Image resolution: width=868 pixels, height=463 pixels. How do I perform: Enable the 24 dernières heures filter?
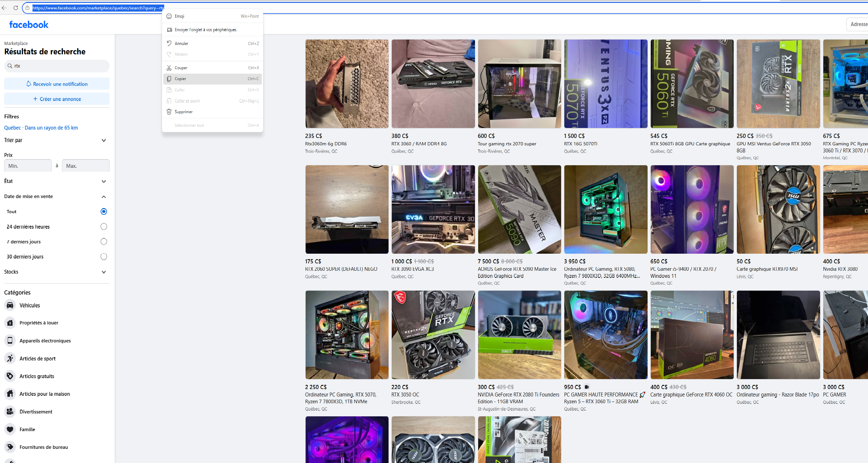click(x=103, y=227)
